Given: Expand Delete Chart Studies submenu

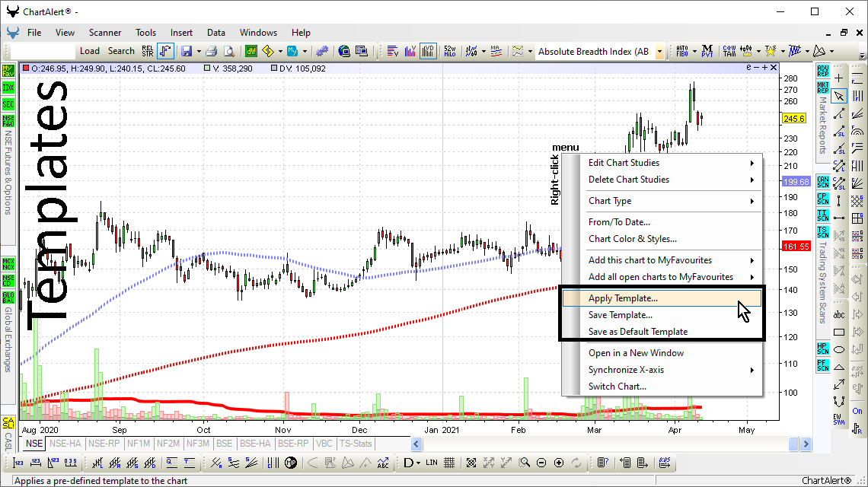Looking at the screenshot, I should point(662,180).
